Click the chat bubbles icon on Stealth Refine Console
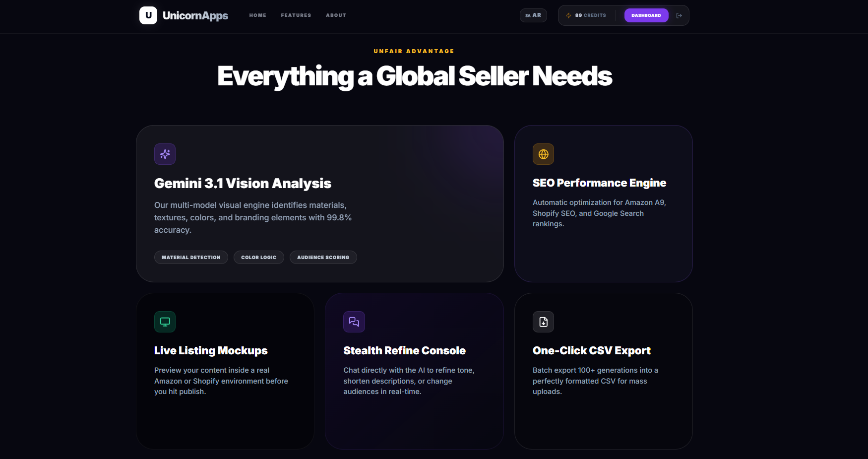 click(x=354, y=322)
